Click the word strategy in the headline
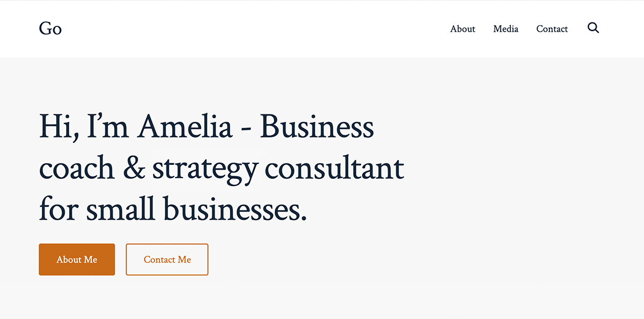This screenshot has height=319, width=644. pyautogui.click(x=205, y=170)
